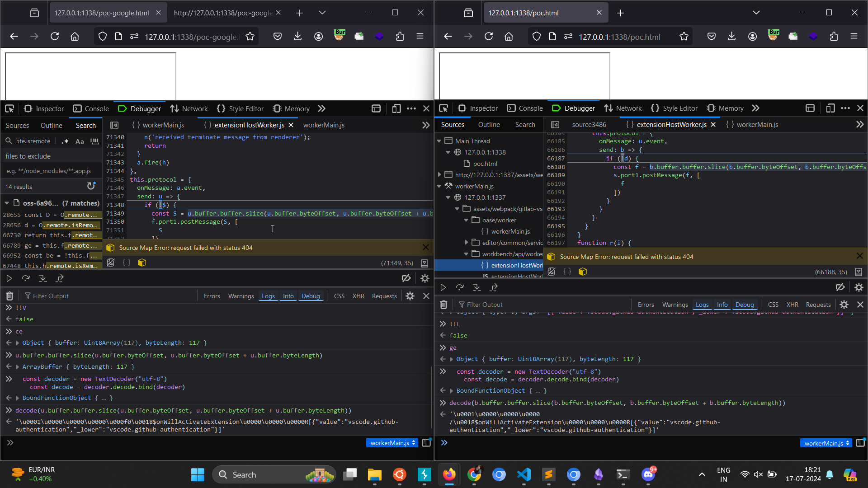Toggle CSS filter in right console
Viewport: 868px width, 488px height.
(x=773, y=305)
